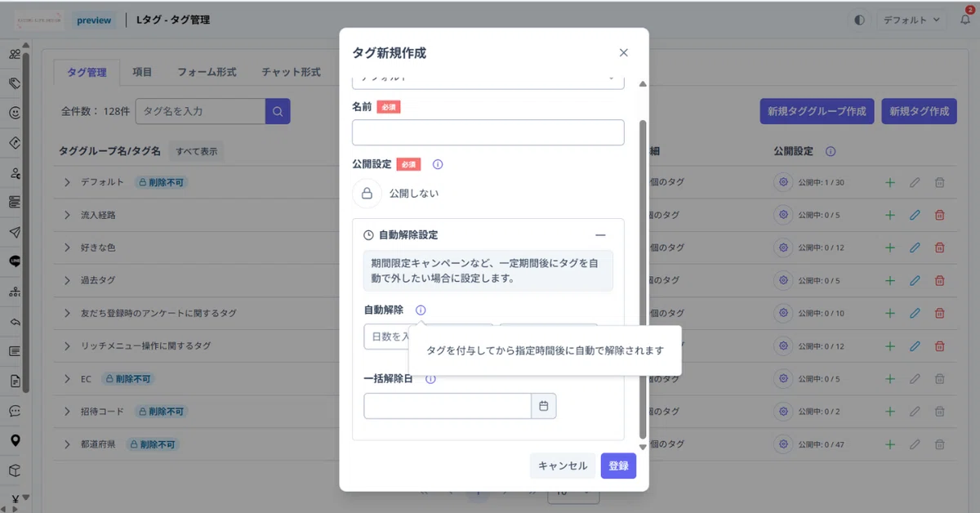Click the magnifier search button
980x513 pixels.
coord(278,111)
